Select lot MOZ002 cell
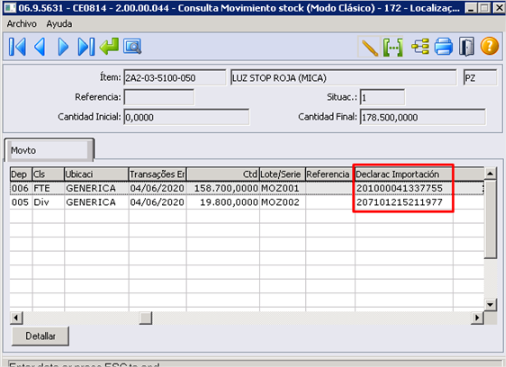This screenshot has width=506, height=367. [282, 202]
